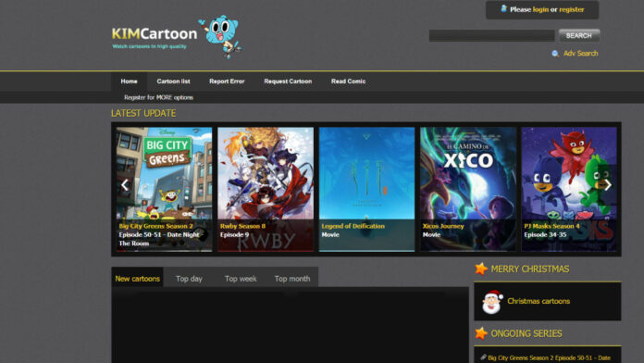Click the Legend of Deification title text
Viewport: 644px width, 363px height.
click(353, 226)
